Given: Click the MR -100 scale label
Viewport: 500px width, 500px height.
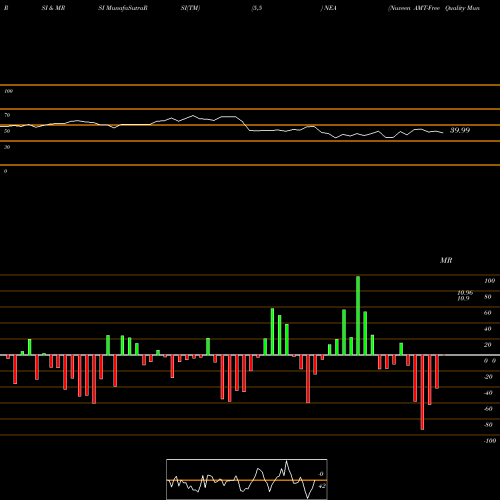Looking at the screenshot, I should coord(489,441).
